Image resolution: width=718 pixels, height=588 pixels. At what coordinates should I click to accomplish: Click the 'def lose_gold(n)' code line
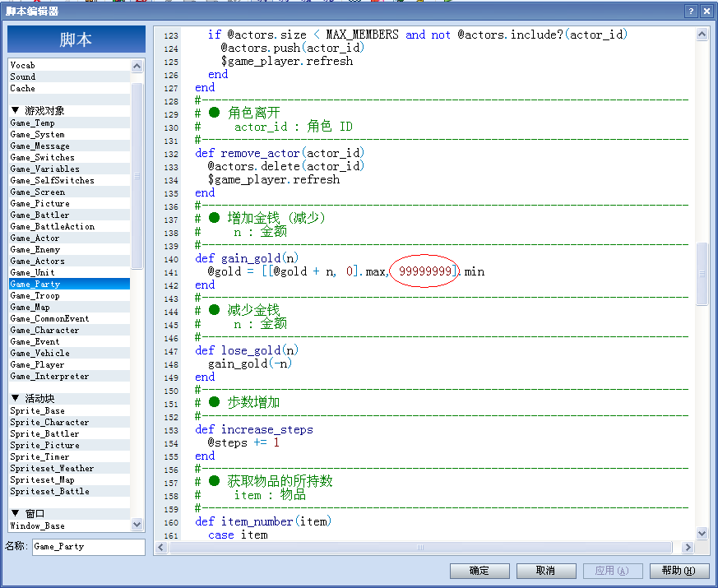[247, 350]
